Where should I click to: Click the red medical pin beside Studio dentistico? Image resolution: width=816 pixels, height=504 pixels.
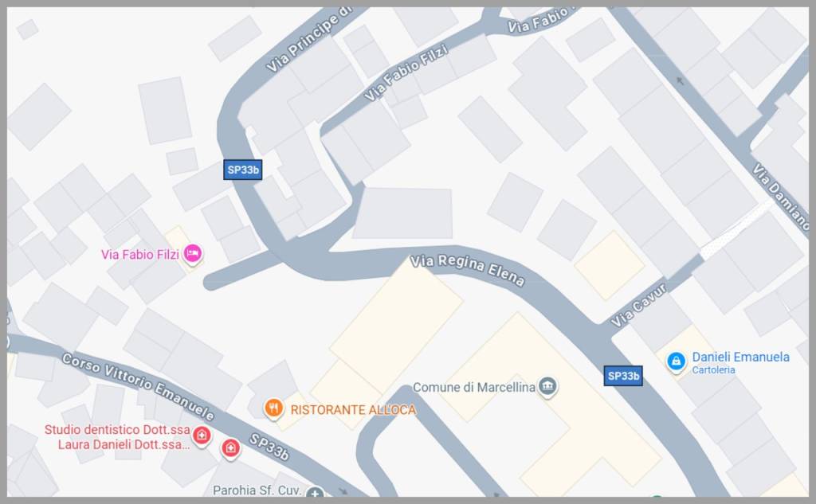(x=202, y=436)
